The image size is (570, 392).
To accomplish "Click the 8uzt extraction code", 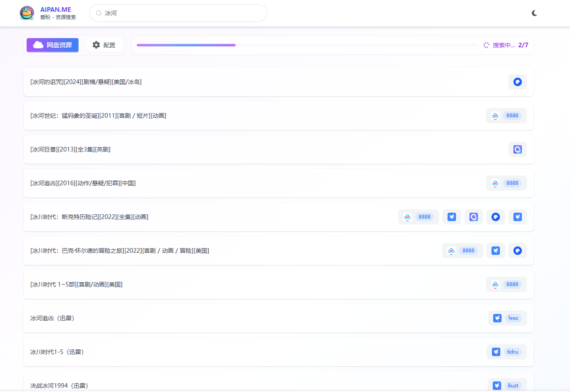I will coord(513,386).
